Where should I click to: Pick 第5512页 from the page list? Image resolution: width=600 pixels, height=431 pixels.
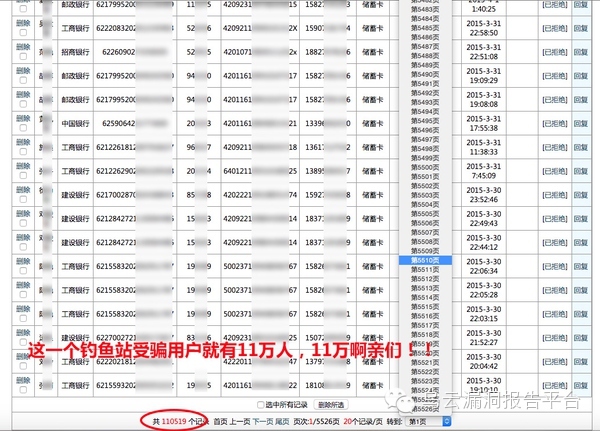pyautogui.click(x=425, y=279)
